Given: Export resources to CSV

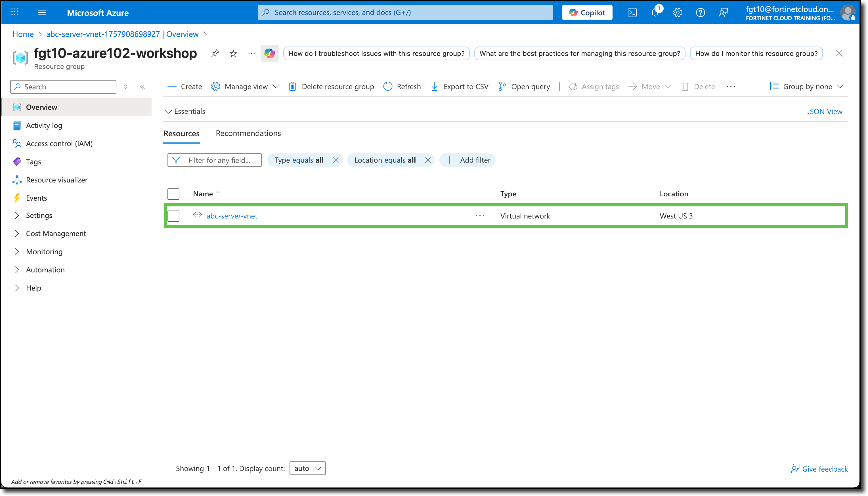Looking at the screenshot, I should pos(459,86).
